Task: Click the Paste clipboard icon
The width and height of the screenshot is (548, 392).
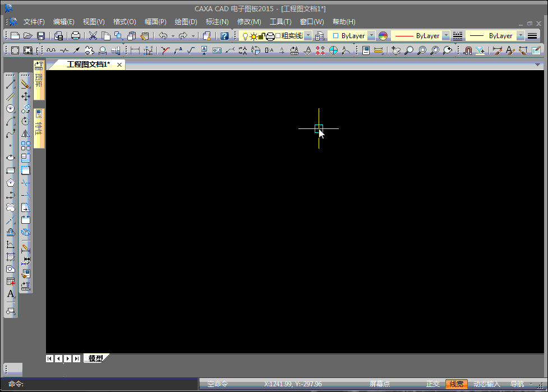Action: click(131, 36)
